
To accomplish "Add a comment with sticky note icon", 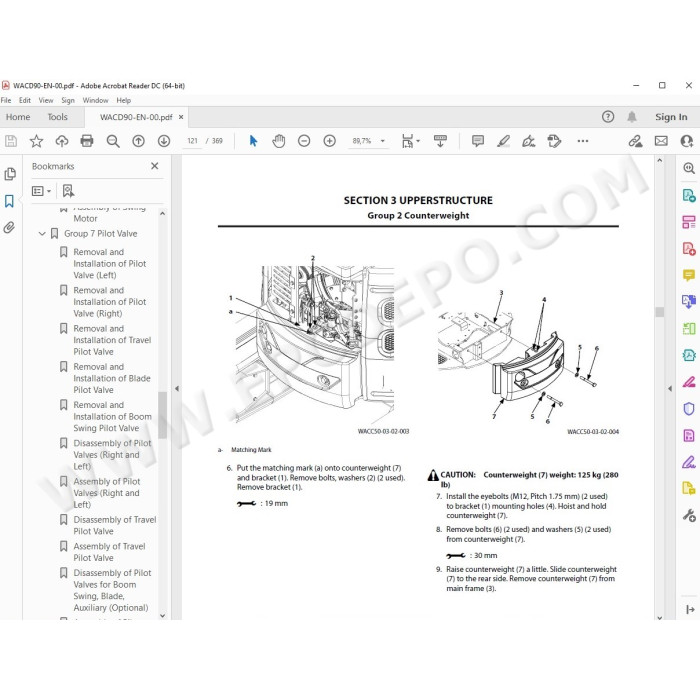I will (x=478, y=141).
